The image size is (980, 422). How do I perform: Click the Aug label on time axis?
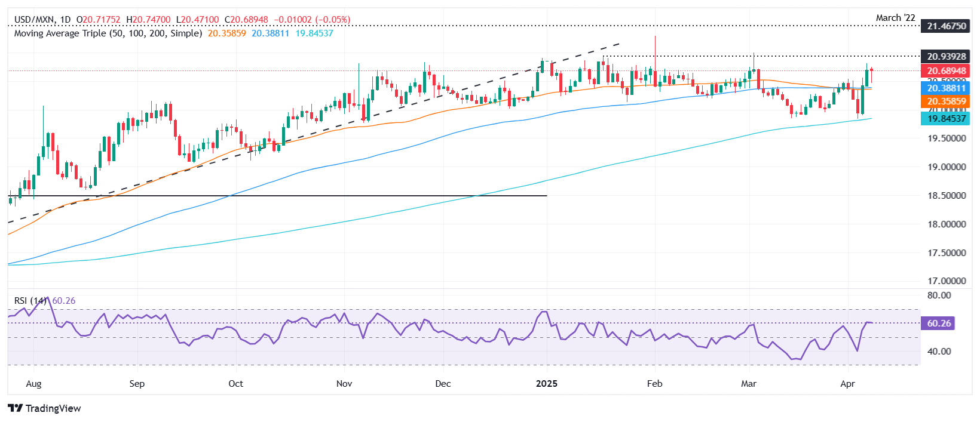point(34,383)
